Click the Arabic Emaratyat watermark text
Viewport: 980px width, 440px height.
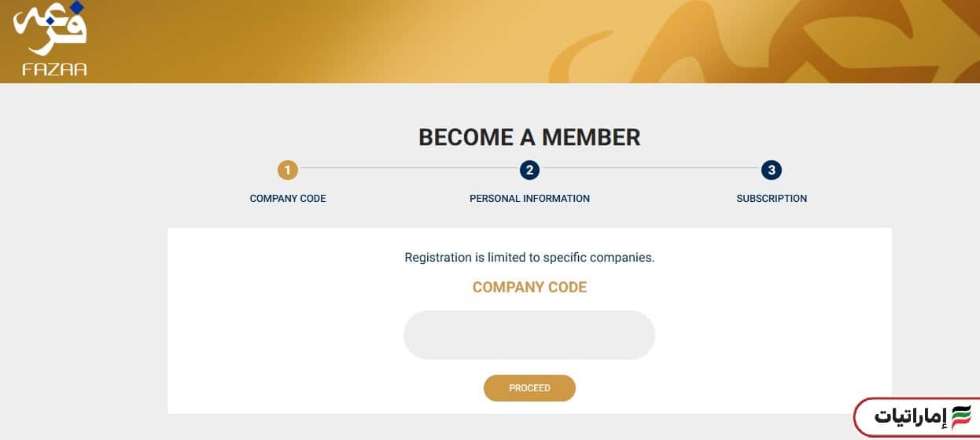pyautogui.click(x=911, y=416)
